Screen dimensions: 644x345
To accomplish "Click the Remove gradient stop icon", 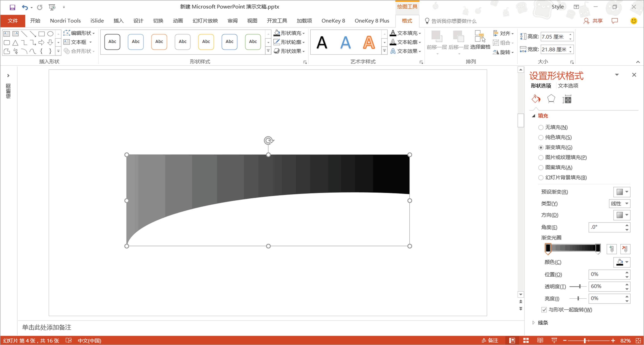I will [625, 249].
